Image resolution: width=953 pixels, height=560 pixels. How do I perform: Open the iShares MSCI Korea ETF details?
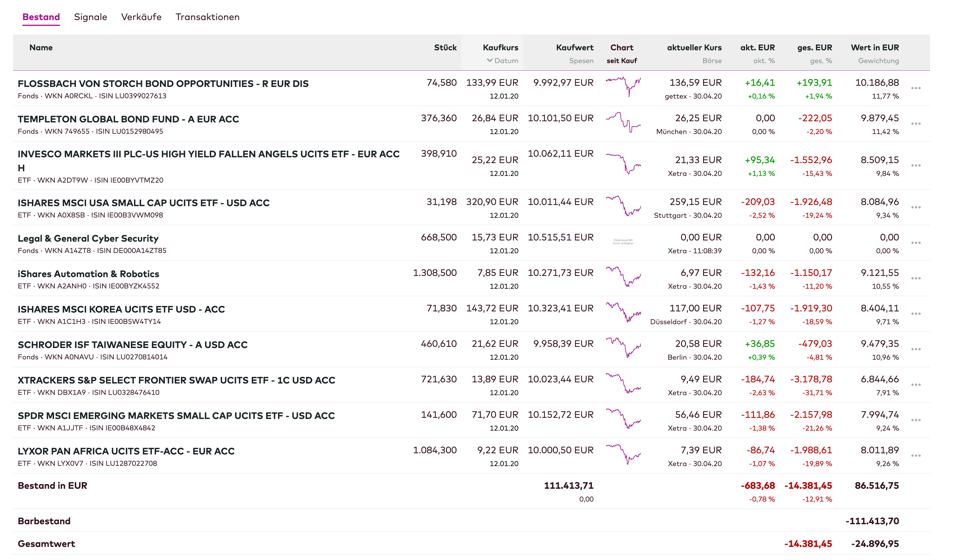[x=121, y=309]
